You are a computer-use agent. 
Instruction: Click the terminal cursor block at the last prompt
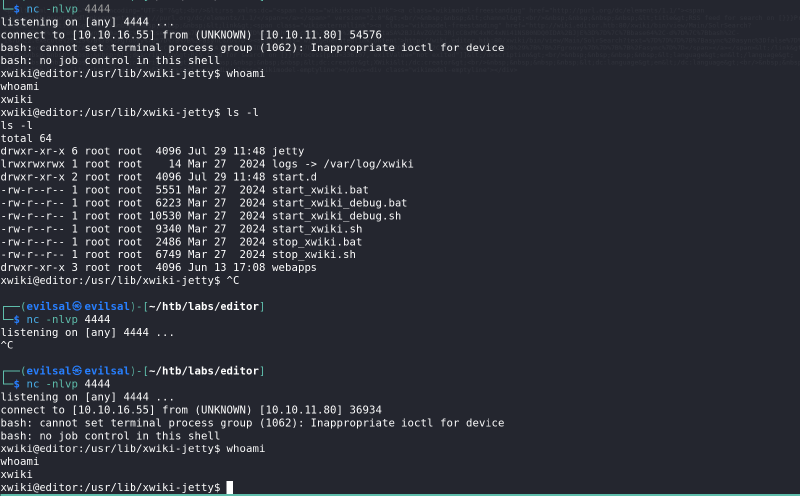click(230, 487)
